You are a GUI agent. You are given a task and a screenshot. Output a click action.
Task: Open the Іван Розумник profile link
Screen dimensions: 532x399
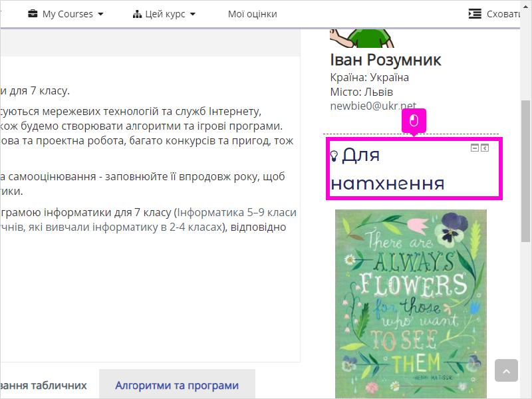386,60
